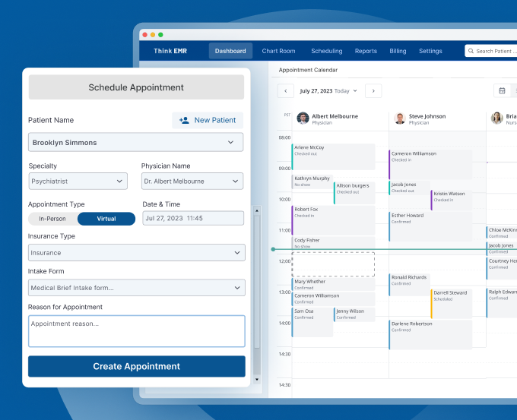
Task: Select the Virtual appointment type
Action: click(106, 219)
